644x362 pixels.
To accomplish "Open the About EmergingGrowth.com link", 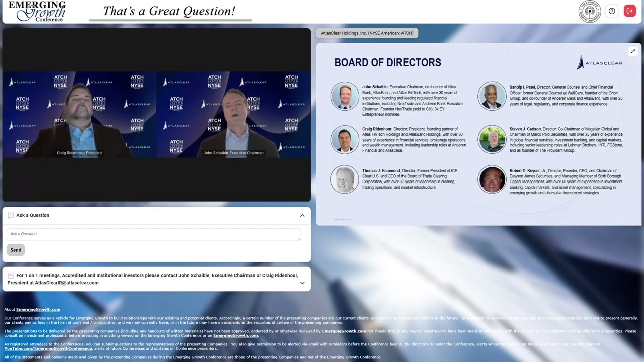I will [x=38, y=309].
